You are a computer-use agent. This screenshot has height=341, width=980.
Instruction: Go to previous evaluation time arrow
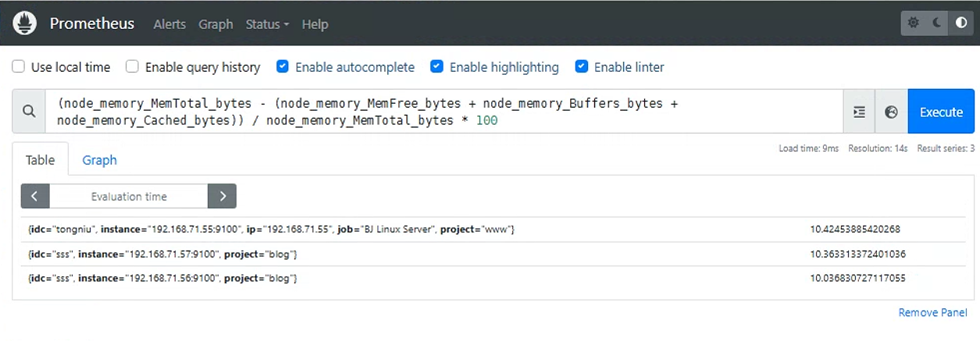coord(35,197)
